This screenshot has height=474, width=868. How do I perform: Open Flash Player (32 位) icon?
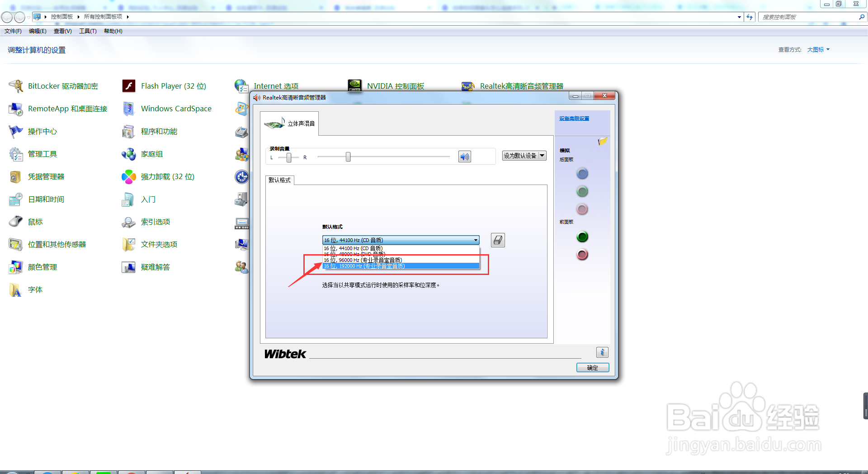click(129, 86)
